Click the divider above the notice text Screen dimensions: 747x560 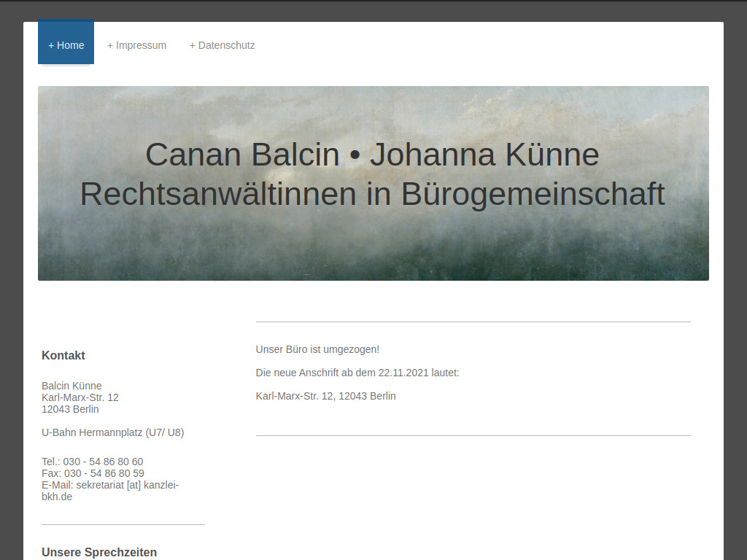(473, 319)
